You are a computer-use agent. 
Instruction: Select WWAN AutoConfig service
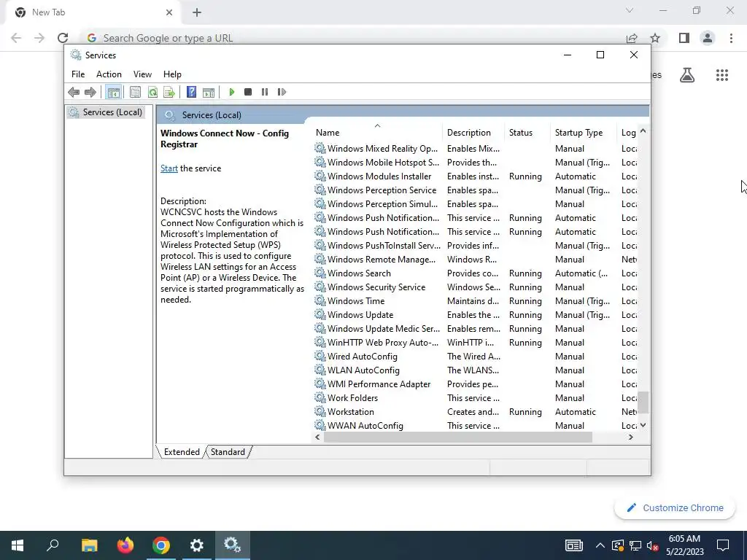(x=476, y=425)
